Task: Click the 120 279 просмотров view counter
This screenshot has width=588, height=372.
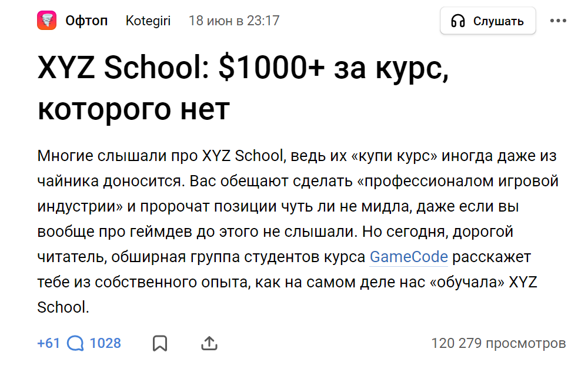Action: 499,343
